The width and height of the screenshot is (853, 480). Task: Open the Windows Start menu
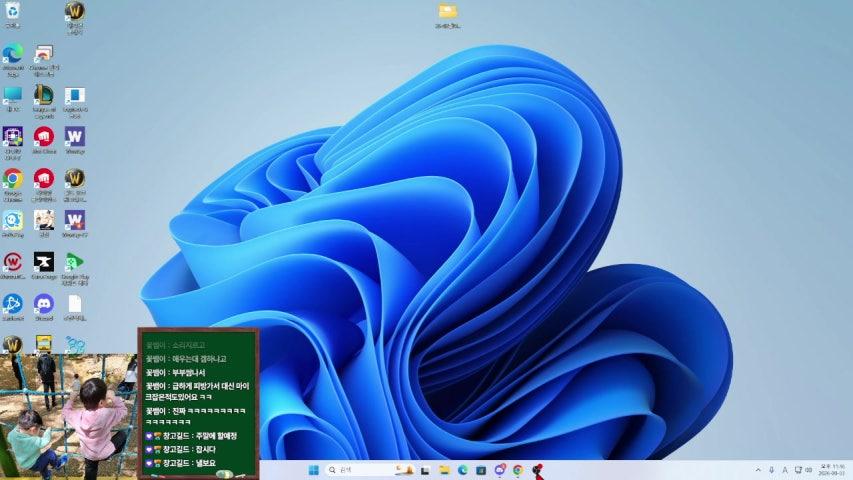pos(313,470)
